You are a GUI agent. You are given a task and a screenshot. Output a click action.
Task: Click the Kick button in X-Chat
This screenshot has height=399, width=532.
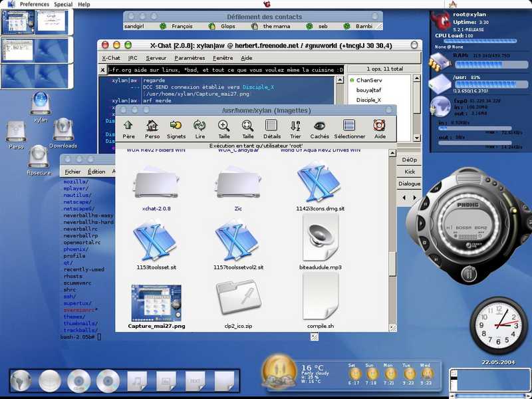pos(410,172)
